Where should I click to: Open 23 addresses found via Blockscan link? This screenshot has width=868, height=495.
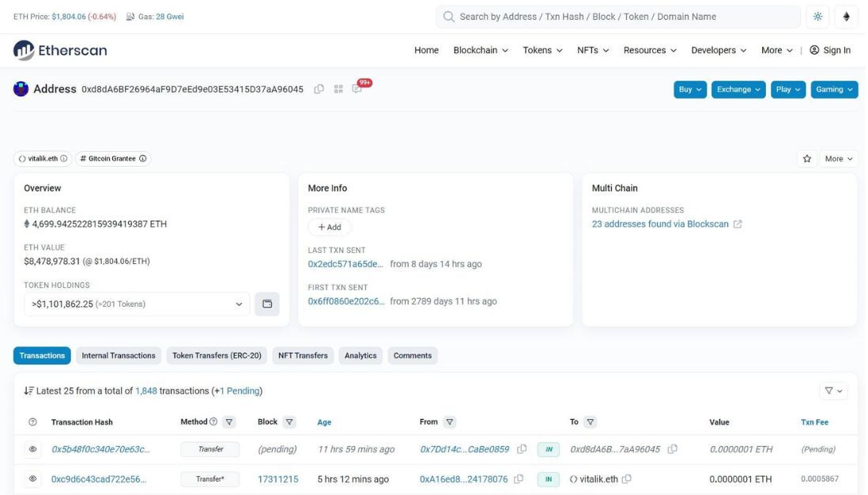pyautogui.click(x=660, y=225)
